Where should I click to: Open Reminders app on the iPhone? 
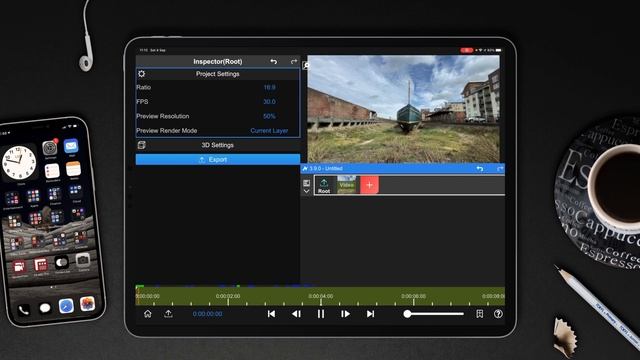click(x=52, y=171)
